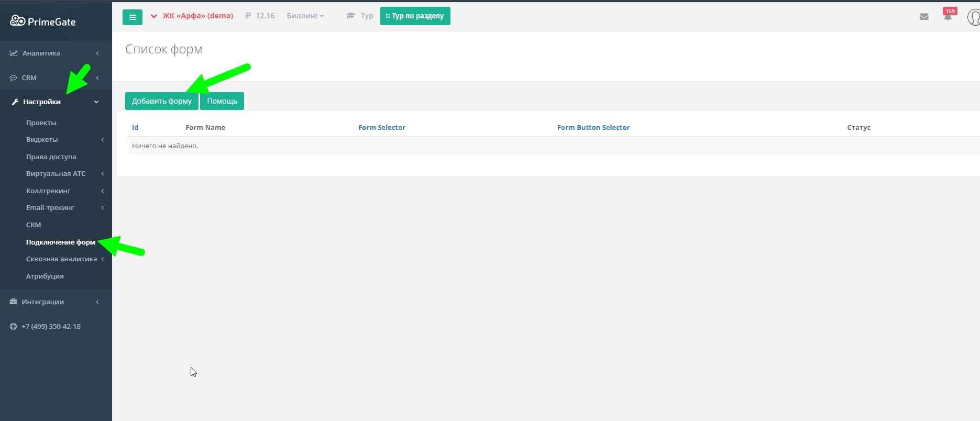Click the Интеграции briefcase icon
This screenshot has height=421, width=980.
(14, 302)
